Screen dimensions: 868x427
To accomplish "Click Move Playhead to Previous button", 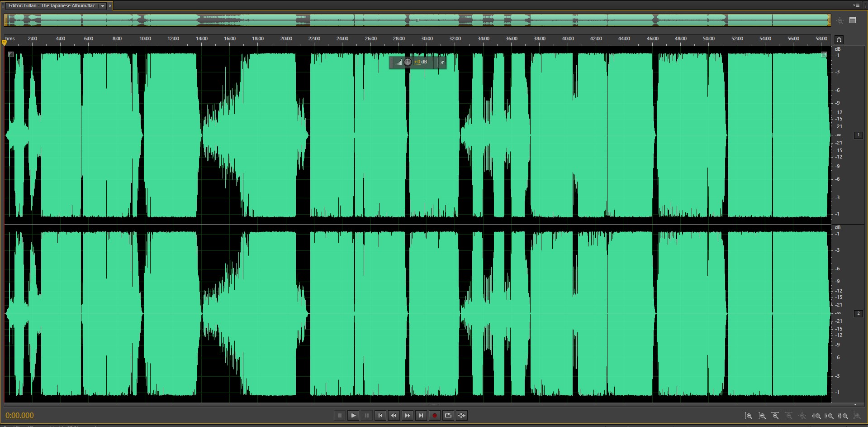I will coord(380,415).
